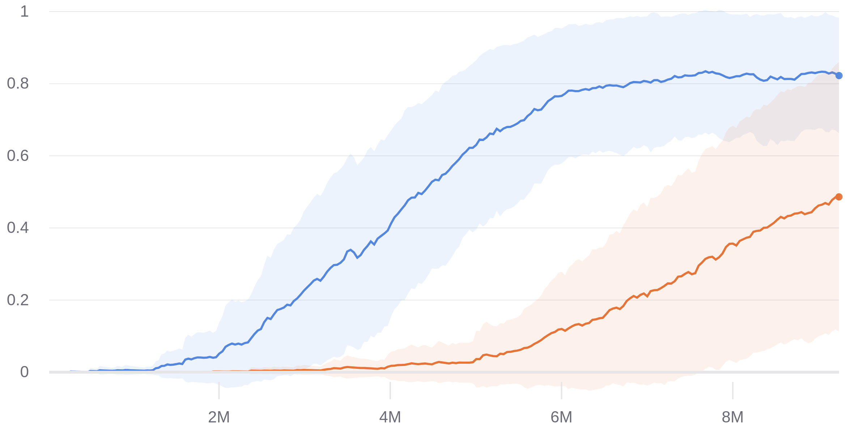
Task: Click the 0.6 y-axis label
Action: click(18, 156)
